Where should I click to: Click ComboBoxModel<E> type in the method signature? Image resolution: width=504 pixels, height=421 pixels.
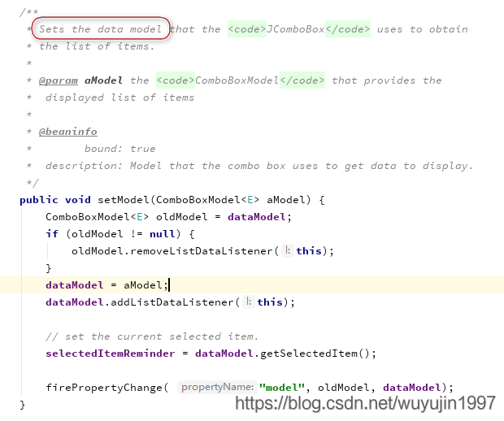tap(207, 200)
